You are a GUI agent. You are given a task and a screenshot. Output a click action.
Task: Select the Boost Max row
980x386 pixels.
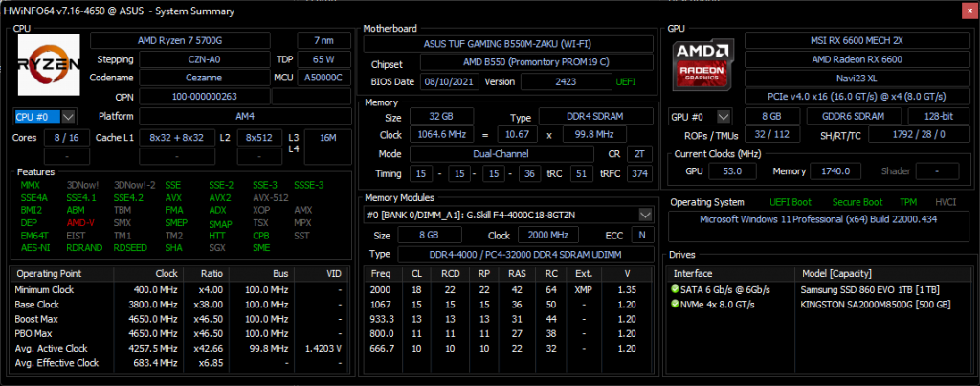click(179, 319)
